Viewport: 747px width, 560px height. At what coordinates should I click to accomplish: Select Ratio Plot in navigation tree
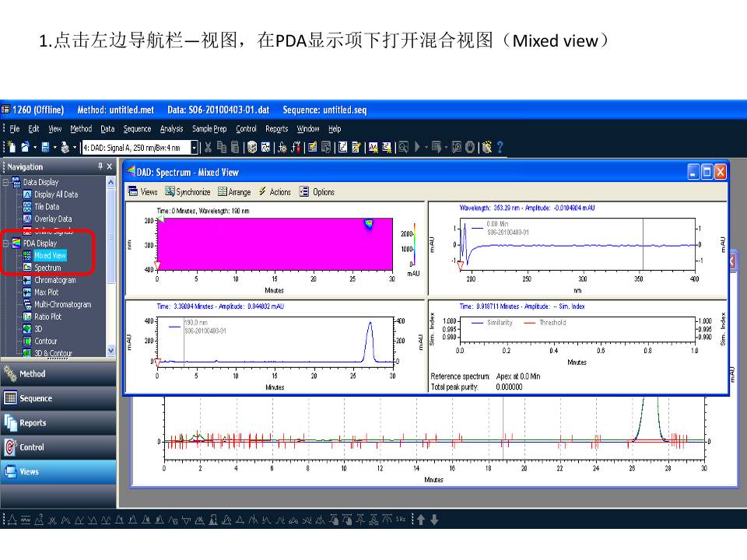click(47, 317)
